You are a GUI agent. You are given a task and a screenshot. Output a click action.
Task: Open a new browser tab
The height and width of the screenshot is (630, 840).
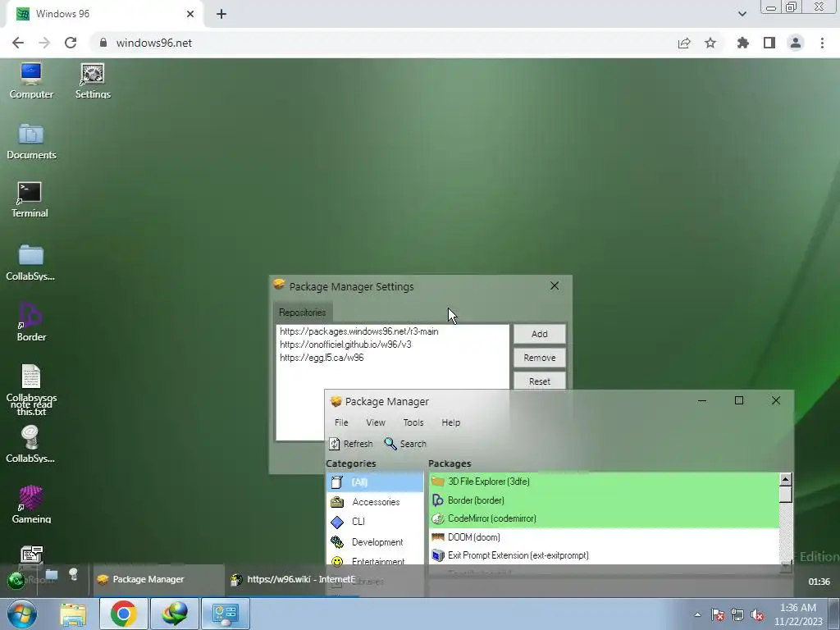(221, 14)
